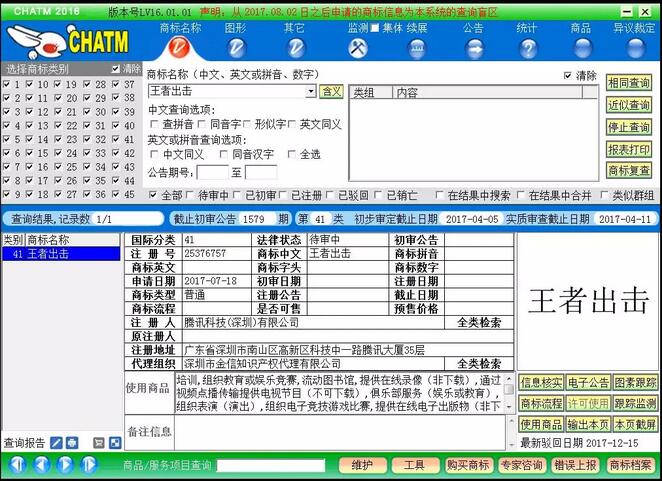
Task: Select result row 41 王者出击
Action: (x=61, y=254)
